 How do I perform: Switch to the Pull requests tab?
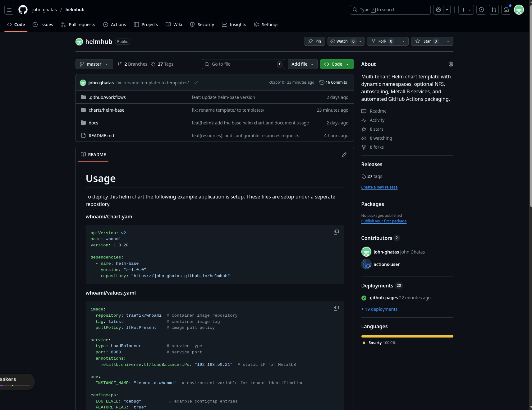tap(78, 25)
